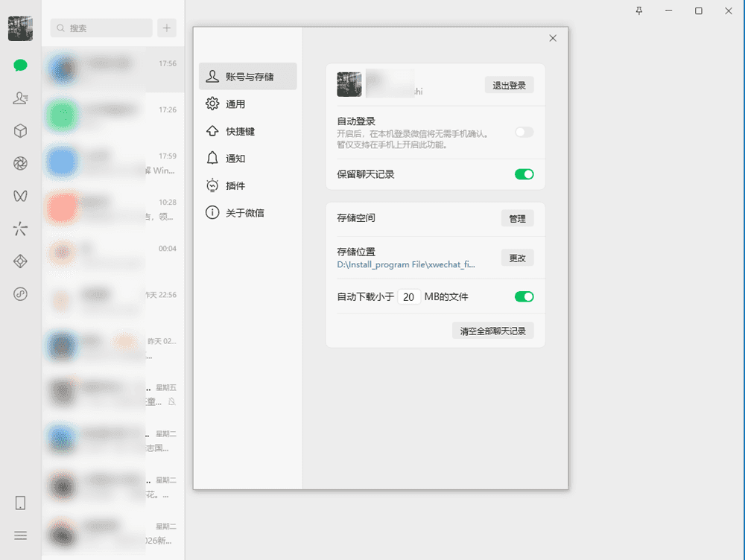
Task: Open the 通知 settings tab
Action: (235, 159)
